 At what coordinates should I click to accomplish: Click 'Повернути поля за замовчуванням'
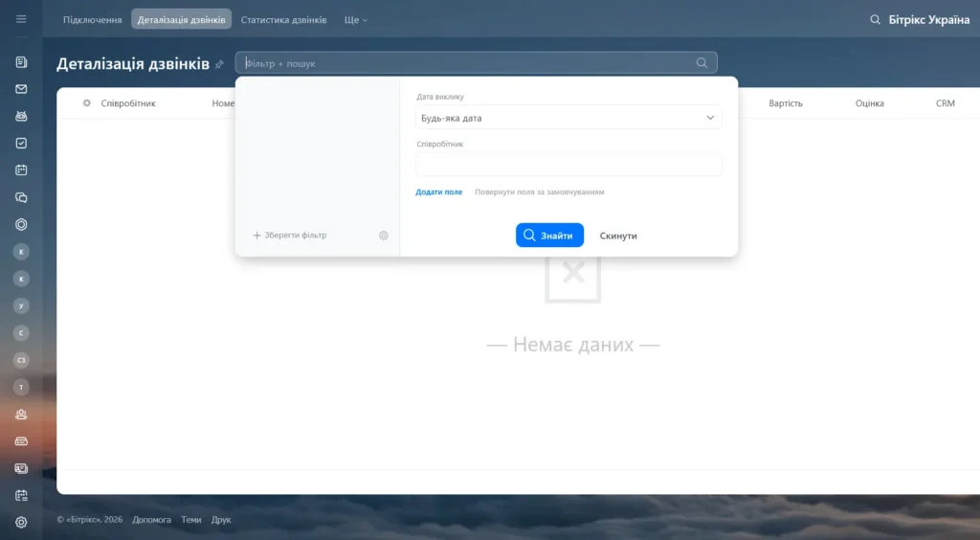(540, 191)
